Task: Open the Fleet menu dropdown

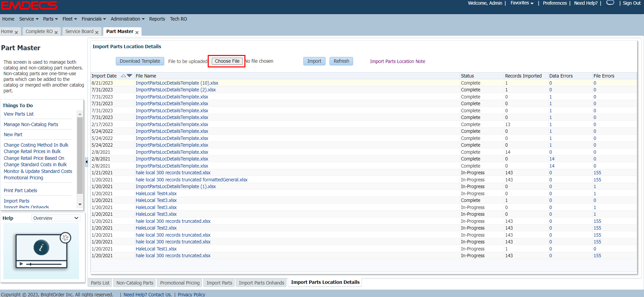Action: (x=70, y=19)
